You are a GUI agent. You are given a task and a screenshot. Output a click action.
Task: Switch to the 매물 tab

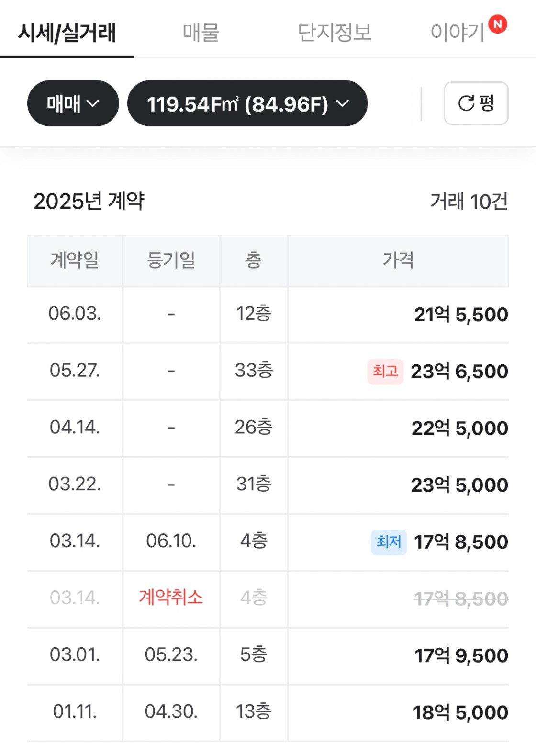(201, 33)
